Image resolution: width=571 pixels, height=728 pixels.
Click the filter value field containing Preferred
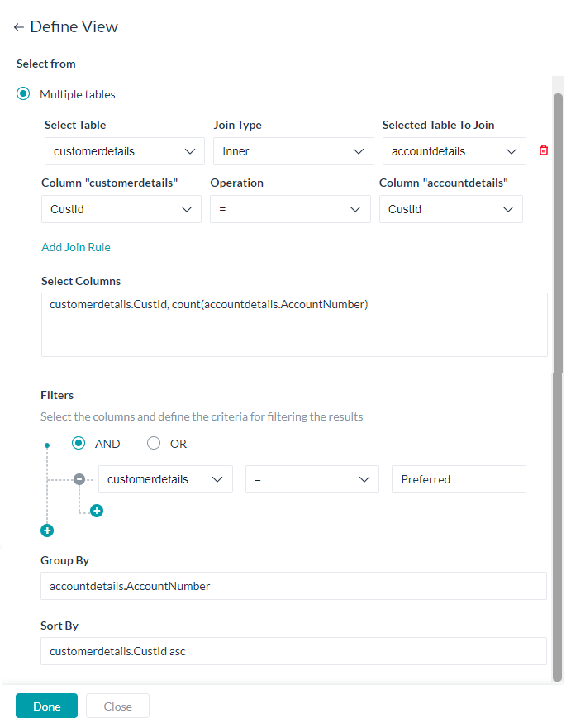pos(459,479)
